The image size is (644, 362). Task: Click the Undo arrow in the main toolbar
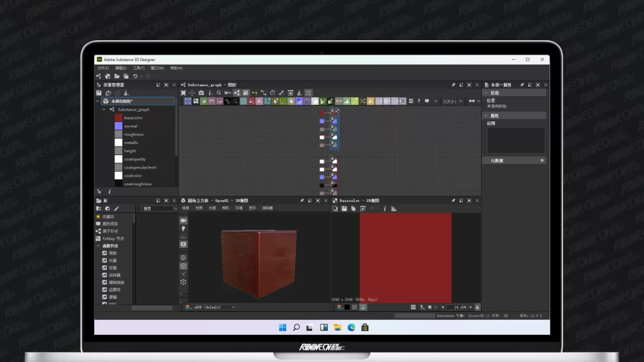pyautogui.click(x=135, y=76)
